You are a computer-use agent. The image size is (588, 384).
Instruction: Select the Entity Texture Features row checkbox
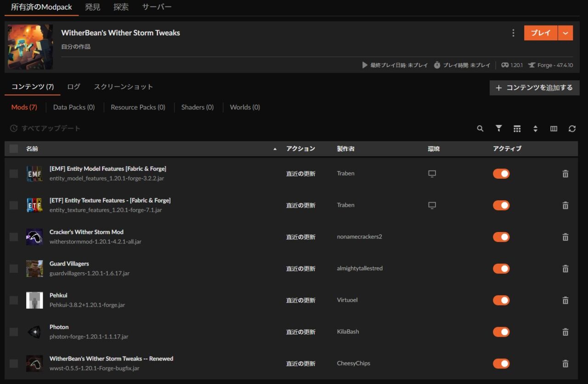coord(14,205)
